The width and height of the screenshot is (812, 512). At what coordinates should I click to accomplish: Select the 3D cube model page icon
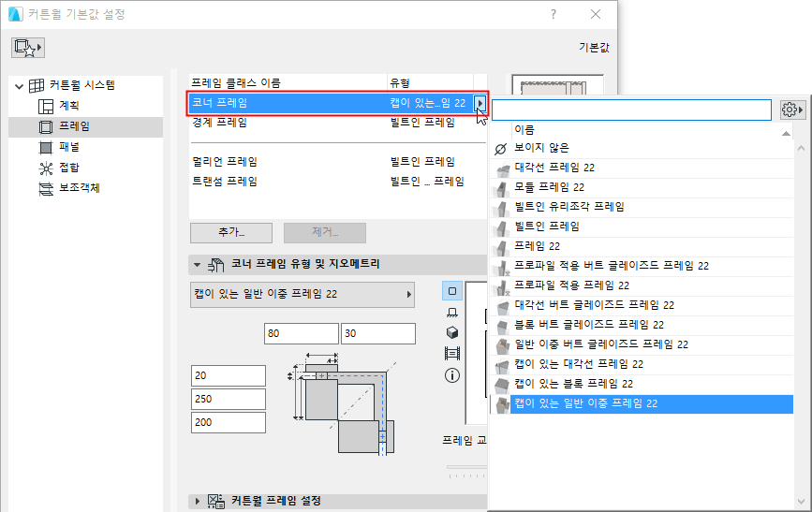tap(452, 332)
